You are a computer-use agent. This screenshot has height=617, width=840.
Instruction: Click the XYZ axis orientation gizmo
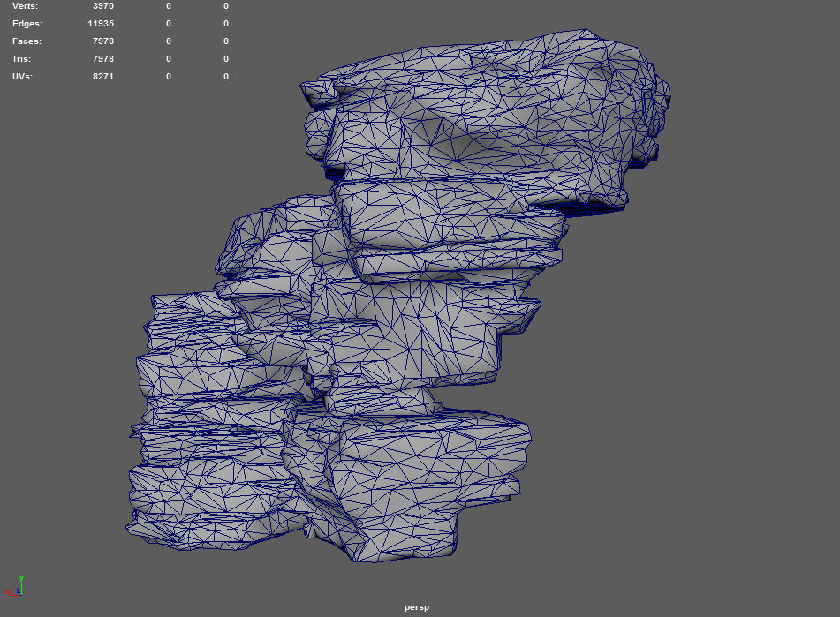pyautogui.click(x=16, y=586)
